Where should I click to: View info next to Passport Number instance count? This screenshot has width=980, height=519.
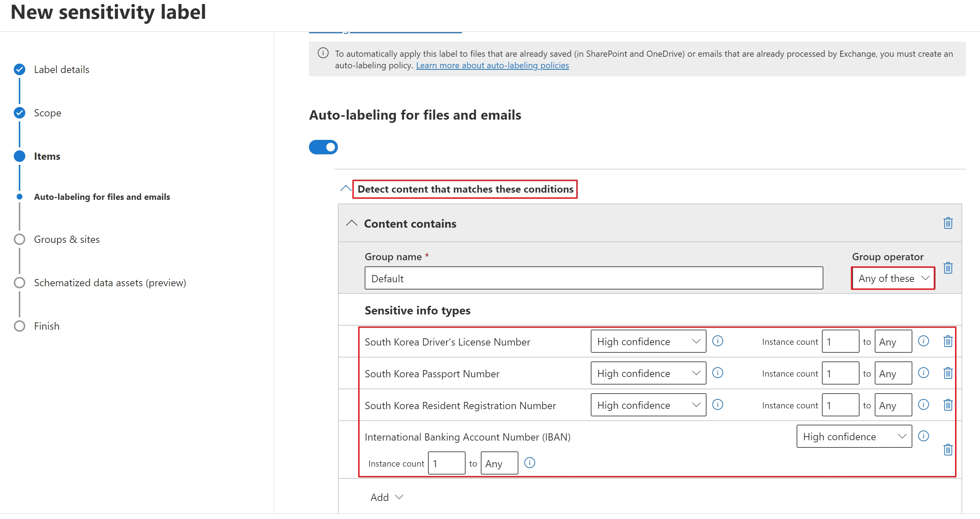pyautogui.click(x=924, y=373)
